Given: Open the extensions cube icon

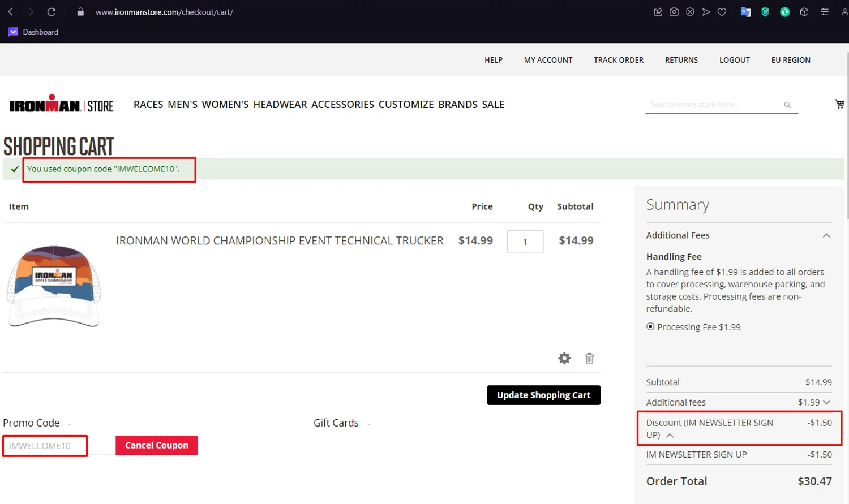Looking at the screenshot, I should click(804, 12).
